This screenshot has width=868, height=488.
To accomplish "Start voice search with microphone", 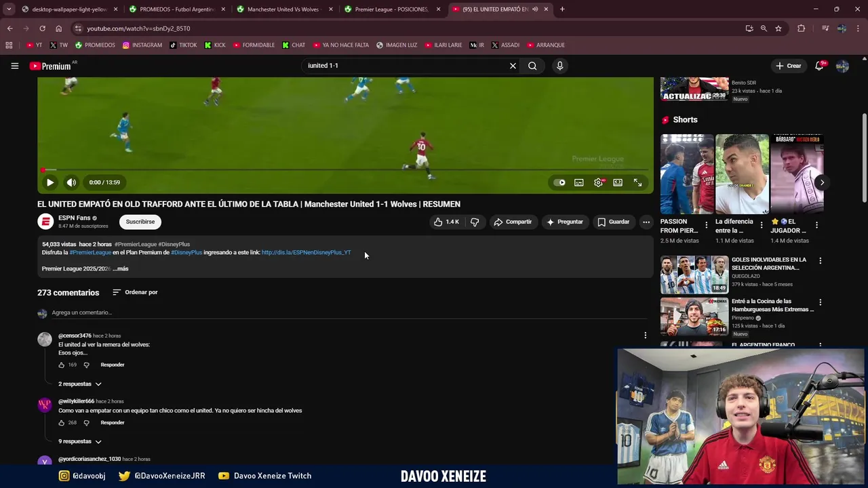I will 559,66.
